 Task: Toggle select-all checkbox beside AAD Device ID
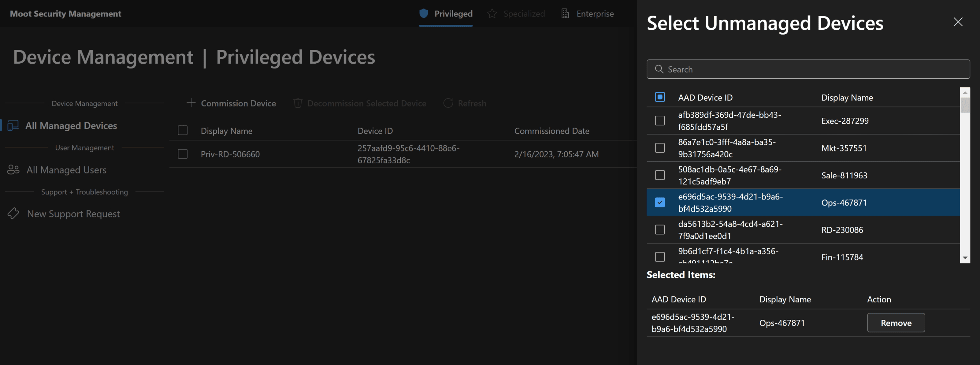point(660,97)
